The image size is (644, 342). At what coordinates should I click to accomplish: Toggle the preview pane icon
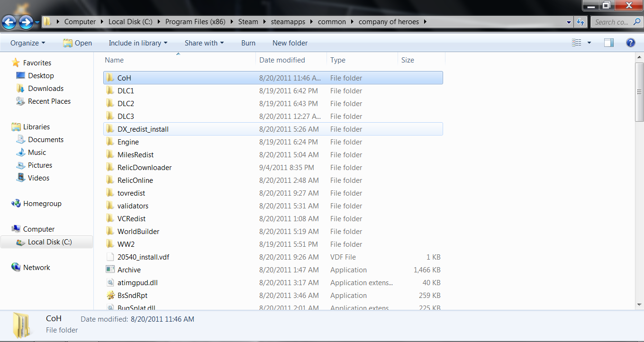[609, 43]
